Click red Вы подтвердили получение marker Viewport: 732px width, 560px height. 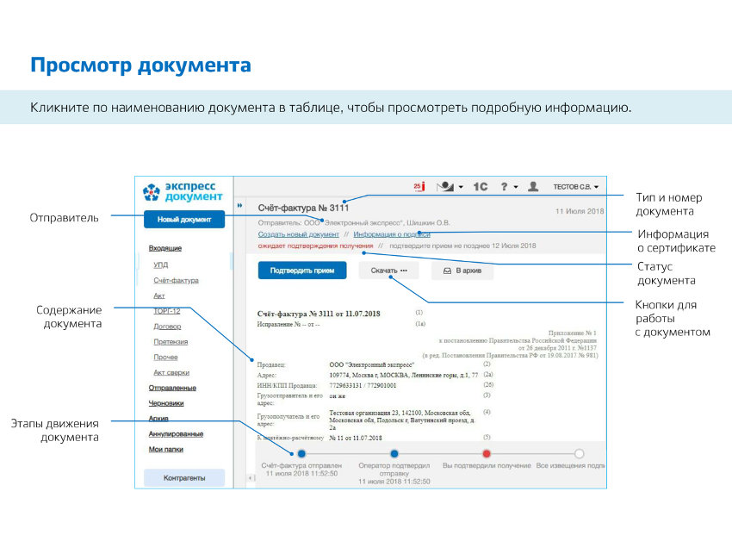click(x=487, y=453)
